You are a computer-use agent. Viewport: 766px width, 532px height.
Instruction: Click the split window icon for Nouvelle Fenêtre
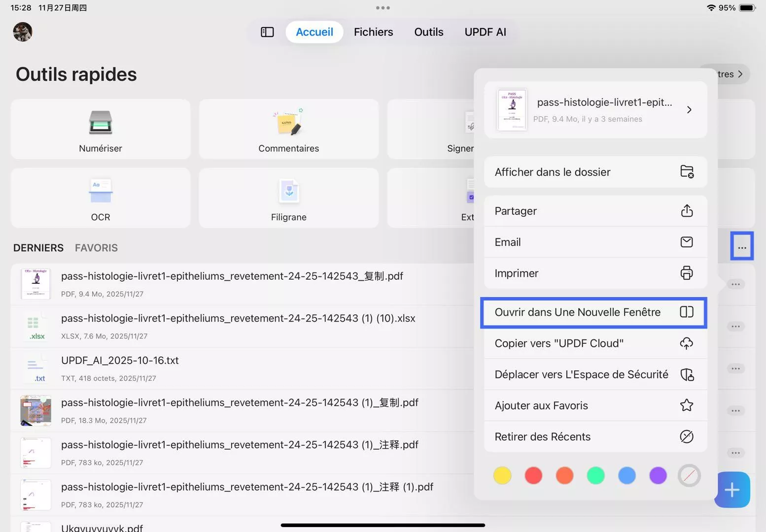[687, 312]
